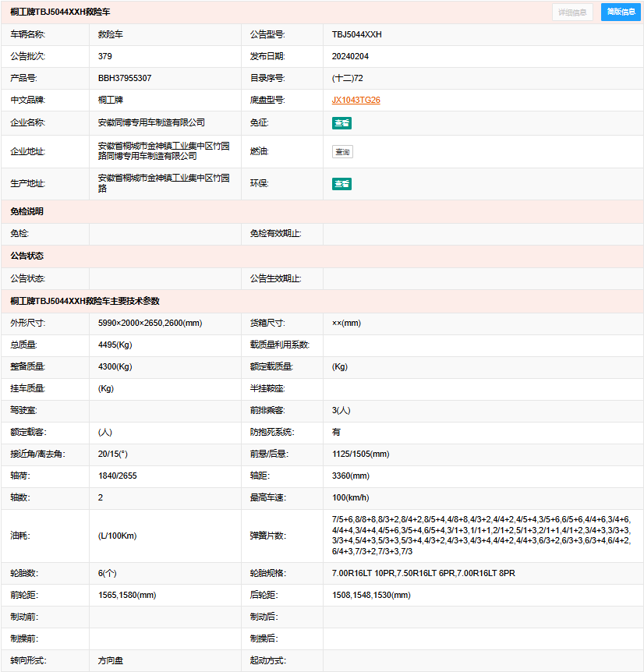The width and height of the screenshot is (644, 672).
Task: Click the 公告状态 section header
Action: (x=27, y=256)
